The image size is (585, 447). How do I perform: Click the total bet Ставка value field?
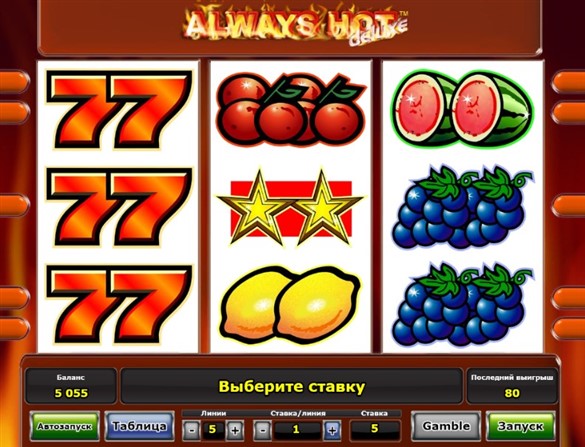375,428
